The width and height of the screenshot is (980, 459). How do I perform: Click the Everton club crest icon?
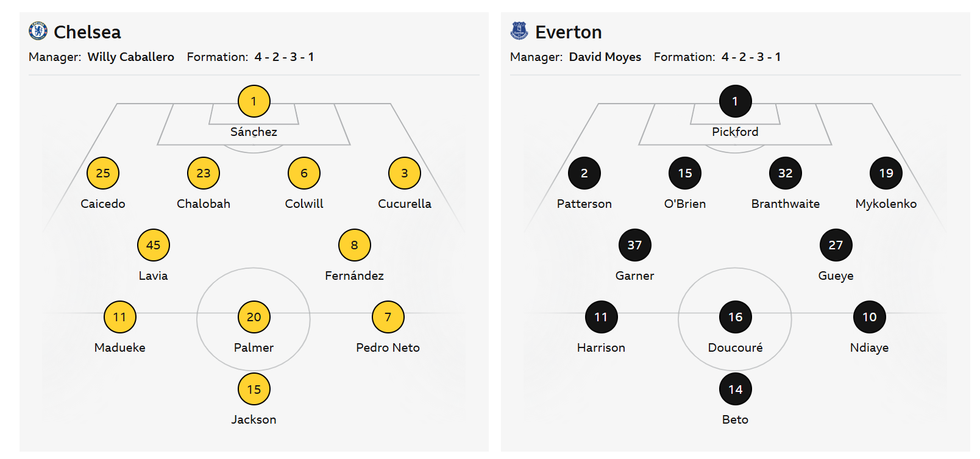[519, 31]
